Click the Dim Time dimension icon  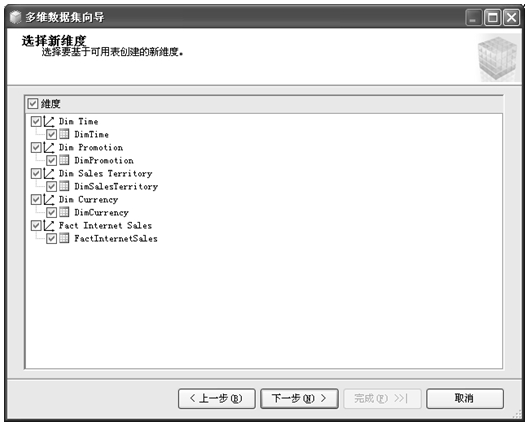point(49,121)
